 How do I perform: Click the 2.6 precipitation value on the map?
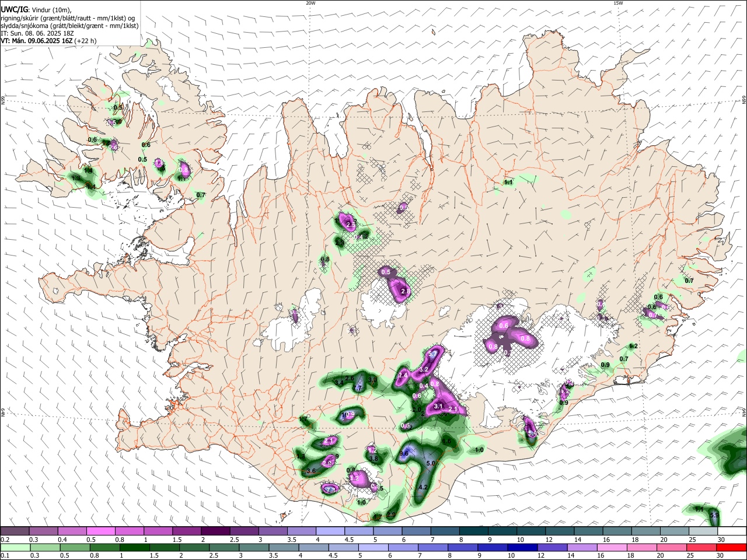coord(350,379)
